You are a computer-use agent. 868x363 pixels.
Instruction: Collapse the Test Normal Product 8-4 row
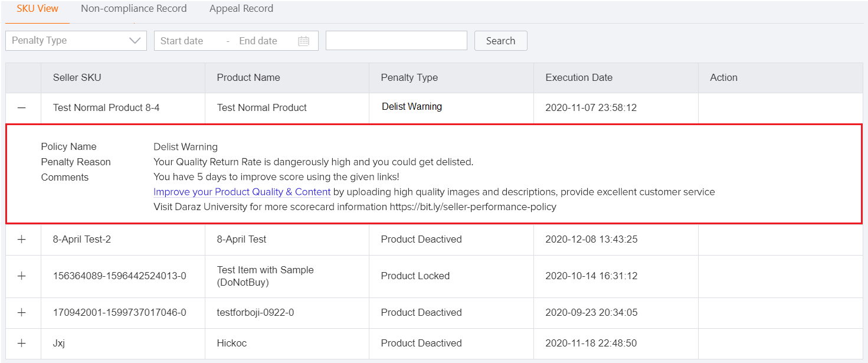pyautogui.click(x=22, y=108)
